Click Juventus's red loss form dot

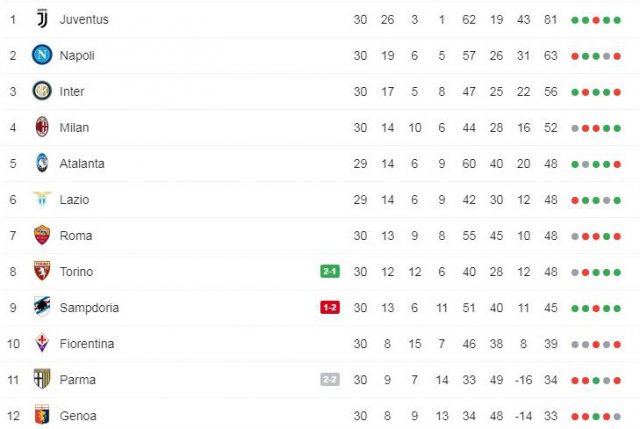(x=596, y=20)
